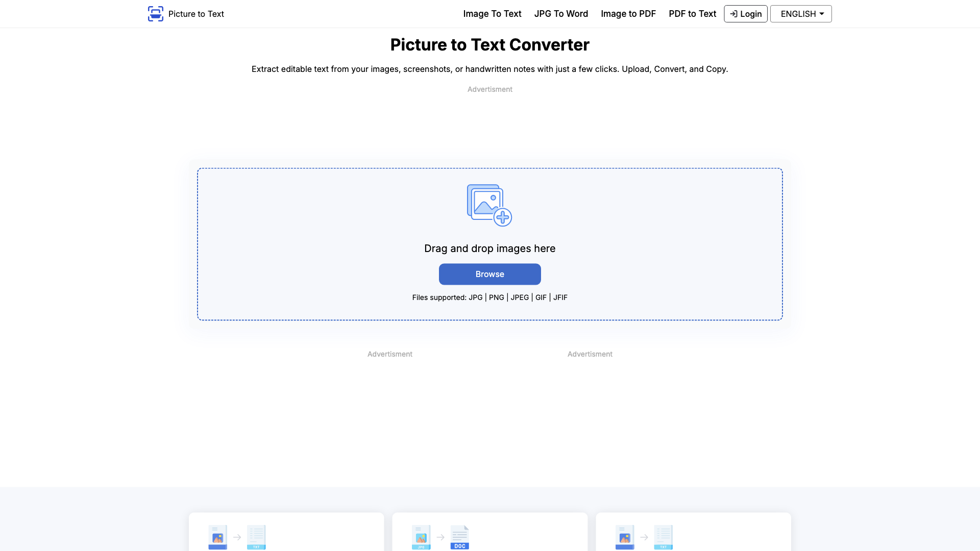This screenshot has width=980, height=551.
Task: Click the JPG To Word navigation icon
Action: 560,13
